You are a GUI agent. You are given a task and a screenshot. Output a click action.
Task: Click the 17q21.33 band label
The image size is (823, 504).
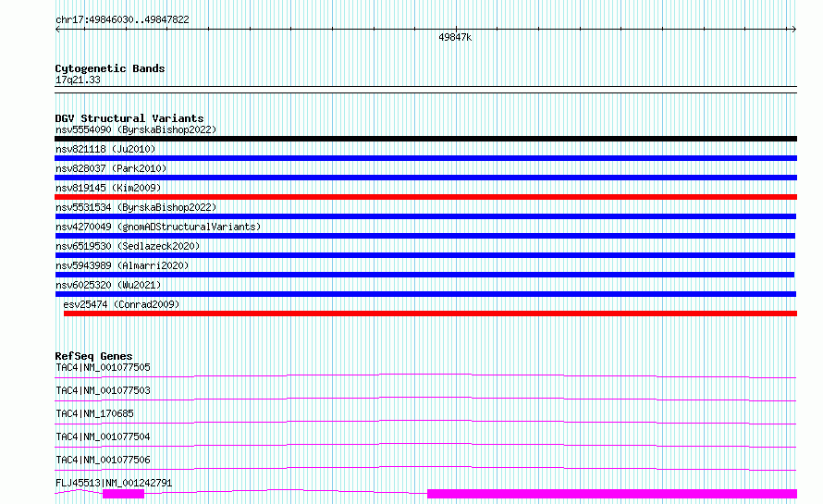click(x=78, y=80)
